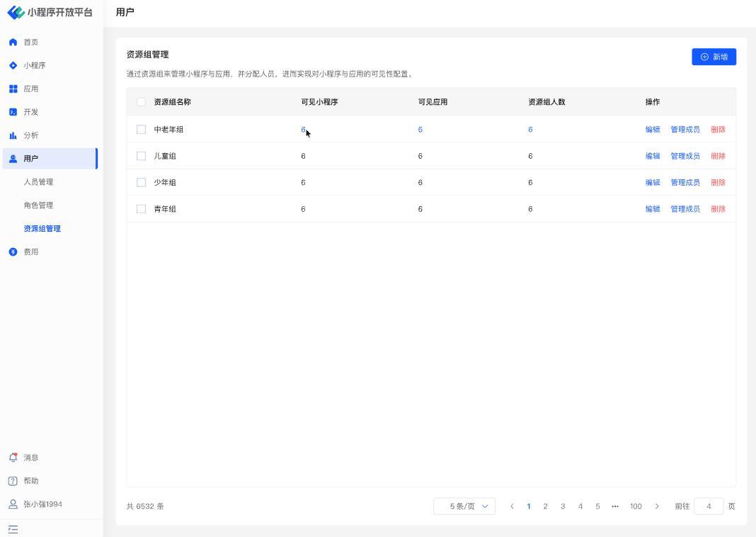Image resolution: width=756 pixels, height=537 pixels.
Task: Click 管理成员 link for 少年组
Action: pyautogui.click(x=685, y=183)
